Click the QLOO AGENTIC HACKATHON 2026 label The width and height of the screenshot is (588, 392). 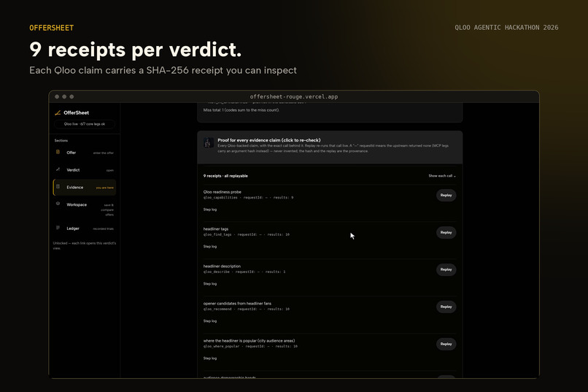click(506, 28)
